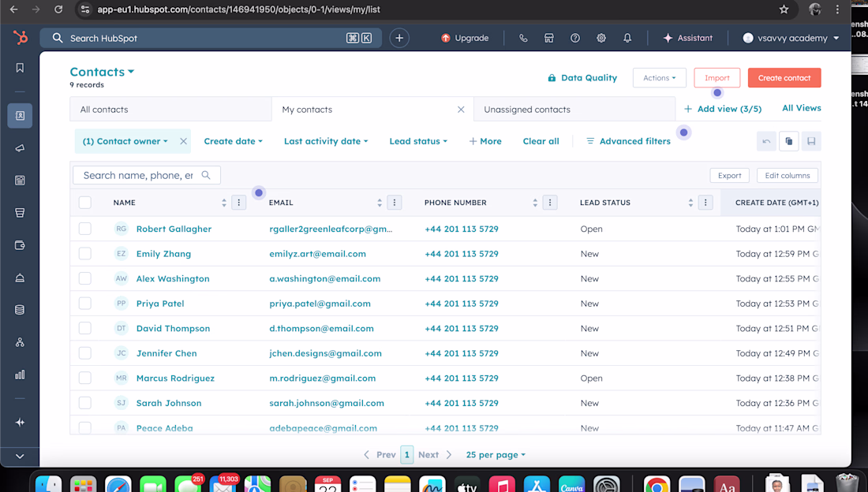This screenshot has width=868, height=492.
Task: Open the Lead status filter dropdown
Action: click(x=418, y=141)
